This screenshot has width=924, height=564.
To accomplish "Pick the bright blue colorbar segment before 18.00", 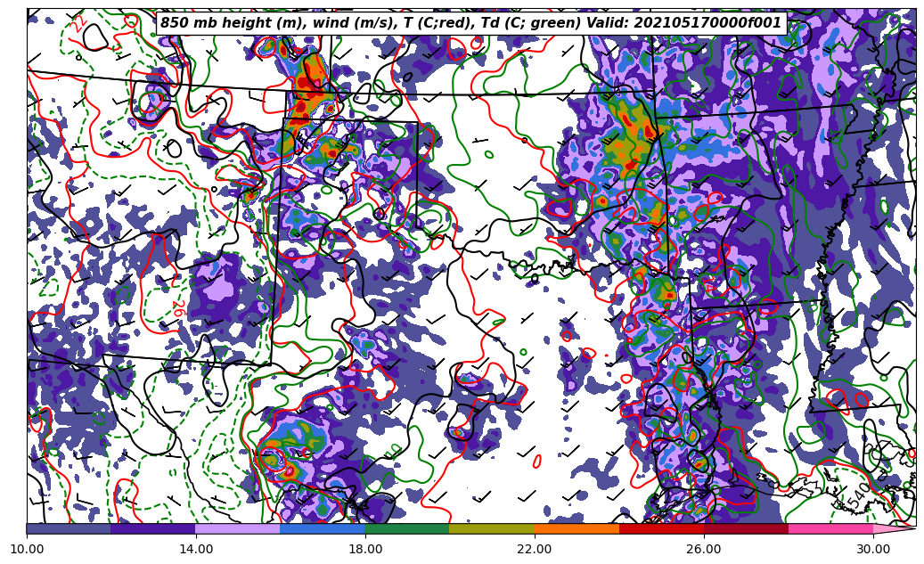I will pyautogui.click(x=322, y=528).
